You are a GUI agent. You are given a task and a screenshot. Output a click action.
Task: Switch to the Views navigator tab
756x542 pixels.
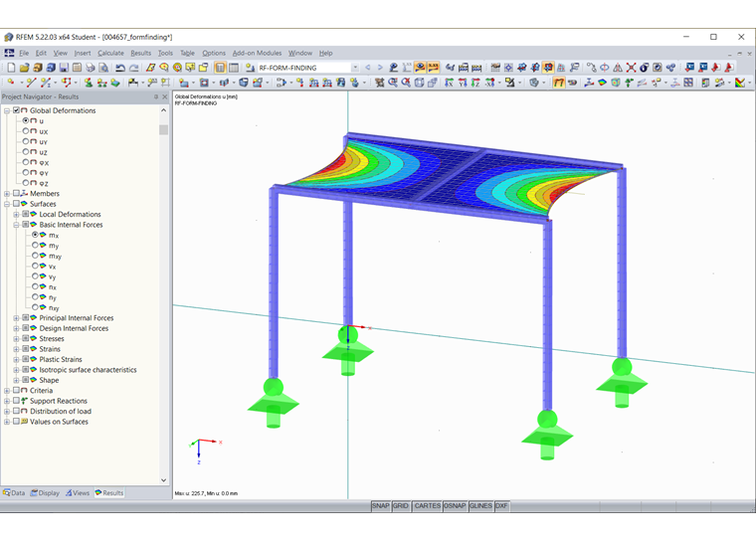(x=78, y=493)
